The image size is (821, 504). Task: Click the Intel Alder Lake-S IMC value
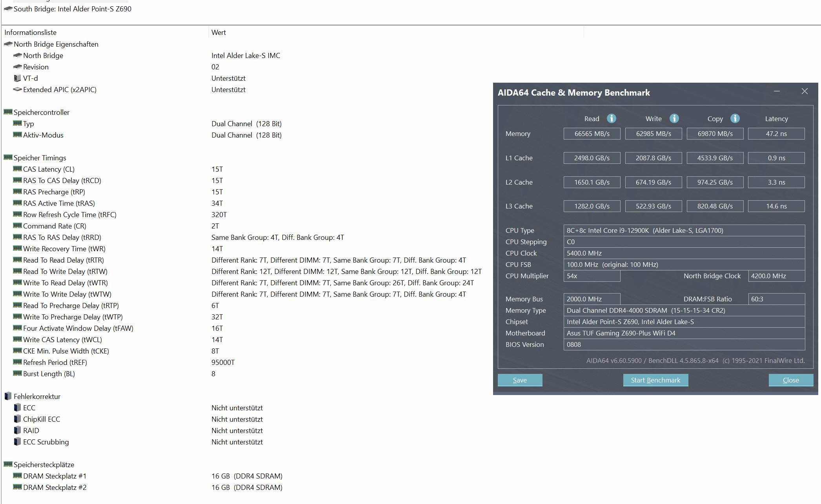click(246, 56)
